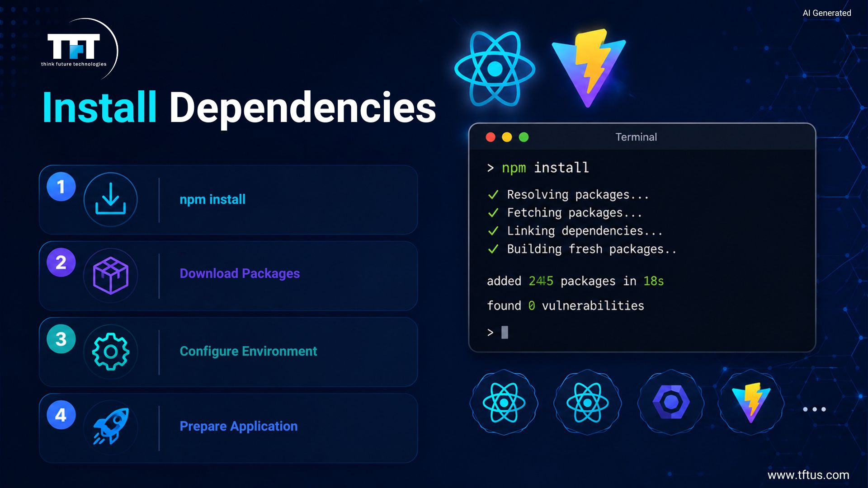Open the three-dots more icon
The image size is (868, 488).
tap(814, 409)
